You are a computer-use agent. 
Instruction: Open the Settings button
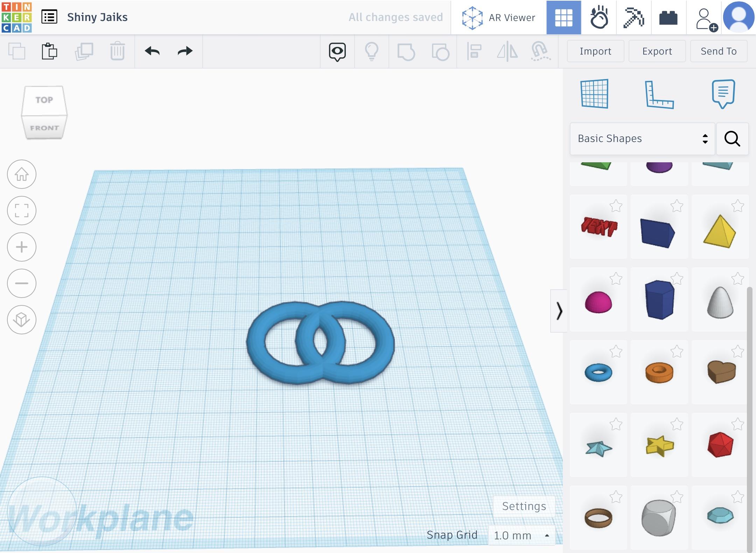click(x=524, y=506)
